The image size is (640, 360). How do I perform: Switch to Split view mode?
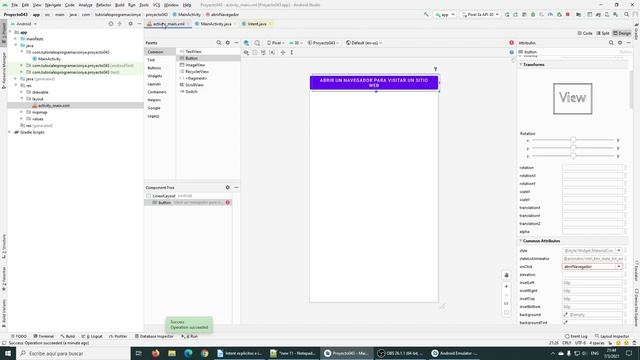603,33
